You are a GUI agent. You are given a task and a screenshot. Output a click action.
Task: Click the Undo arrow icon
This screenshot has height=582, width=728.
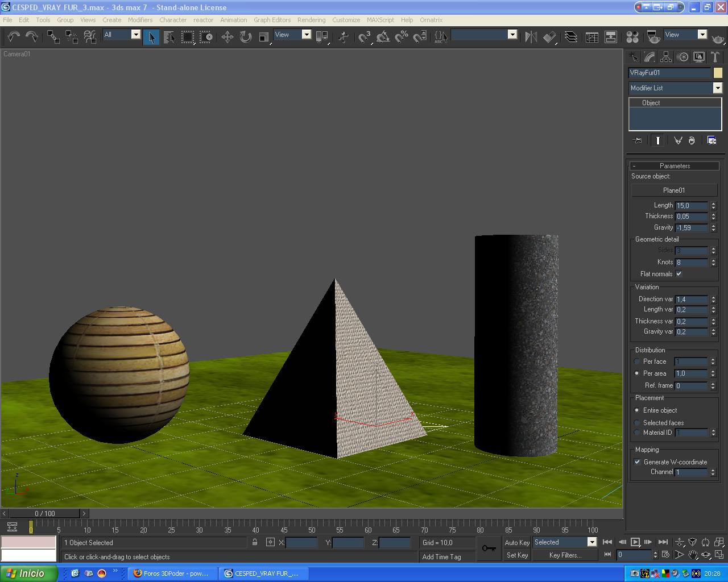[x=13, y=37]
